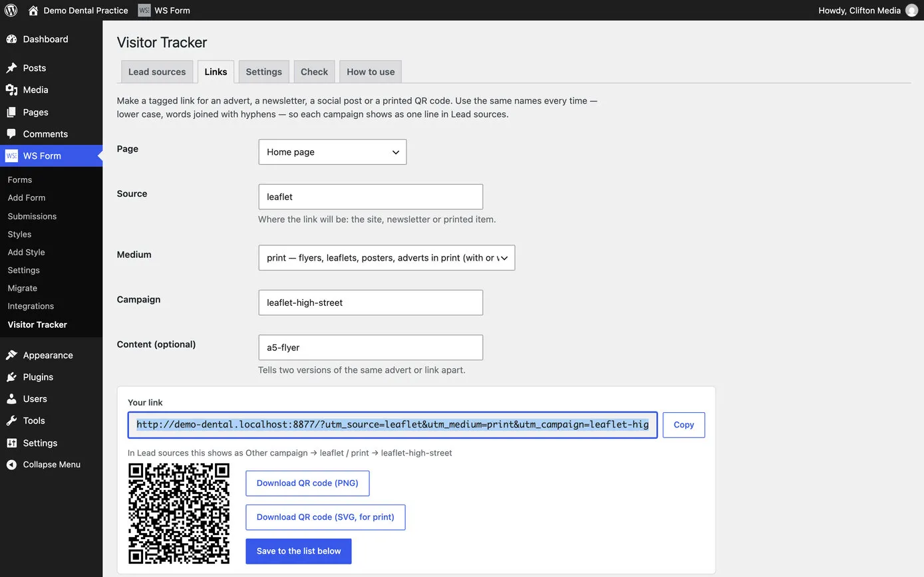Click the Your link URL field
The height and width of the screenshot is (577, 924).
tap(392, 425)
